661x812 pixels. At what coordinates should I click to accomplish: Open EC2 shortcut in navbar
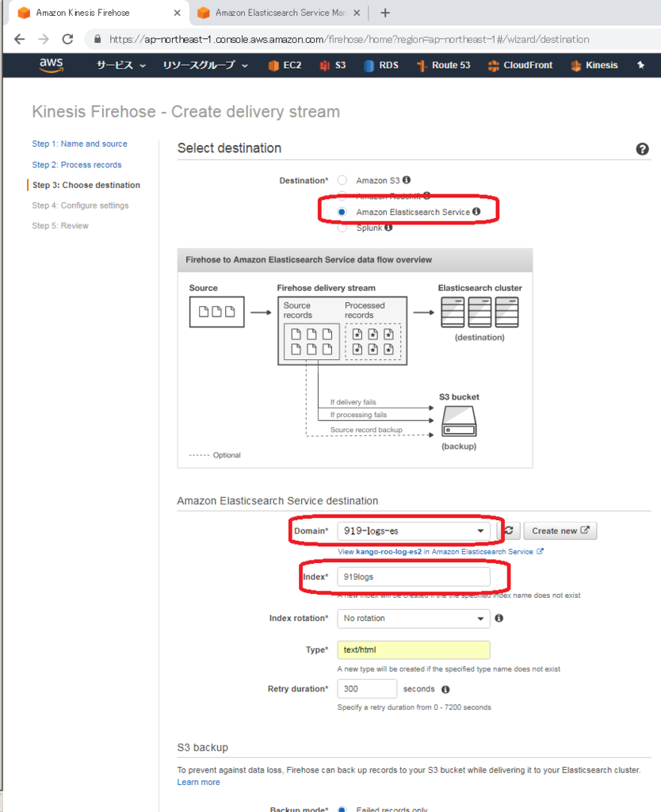285,65
